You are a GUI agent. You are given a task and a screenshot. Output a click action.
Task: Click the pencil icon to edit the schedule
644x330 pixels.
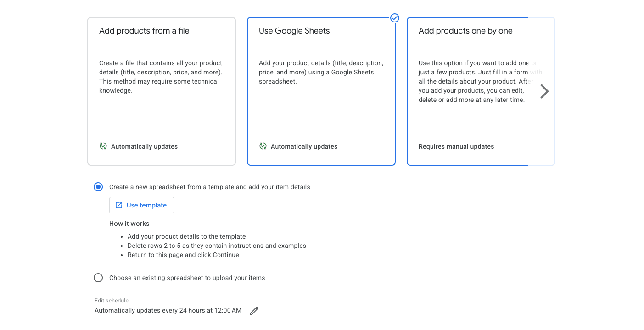coord(254,311)
